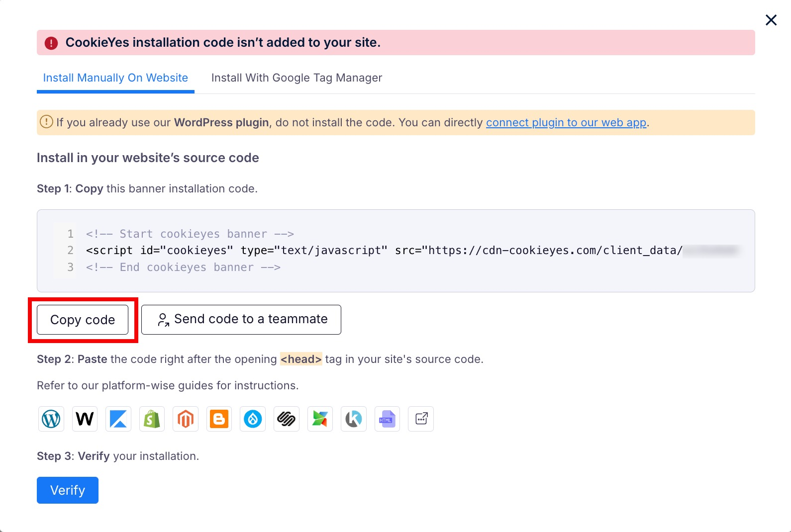Click the Install in your website's source code heading

[x=148, y=158]
